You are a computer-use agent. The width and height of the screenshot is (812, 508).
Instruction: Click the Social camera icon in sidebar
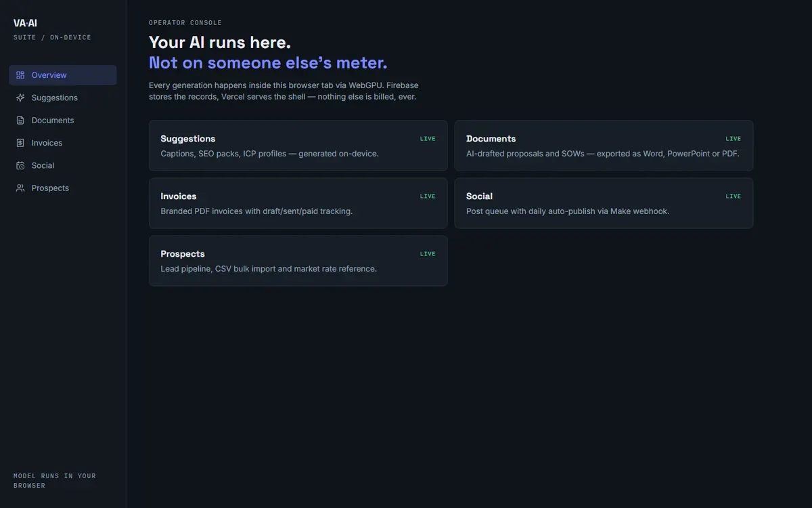(x=20, y=165)
